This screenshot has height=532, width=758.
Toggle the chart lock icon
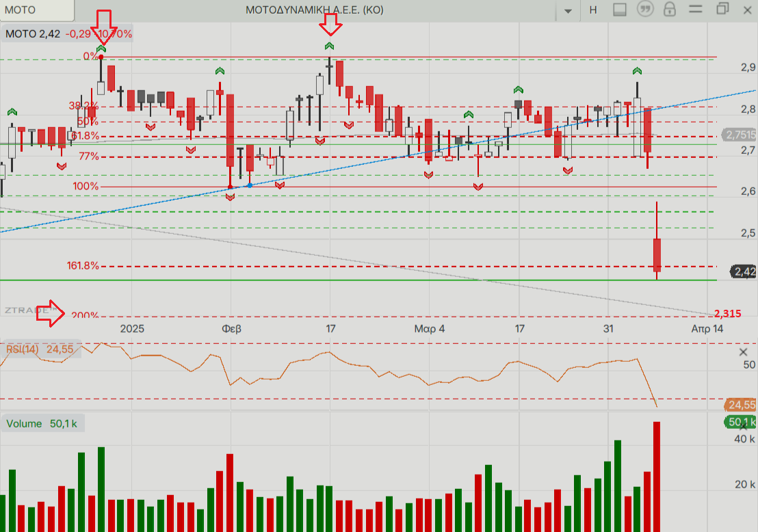670,9
